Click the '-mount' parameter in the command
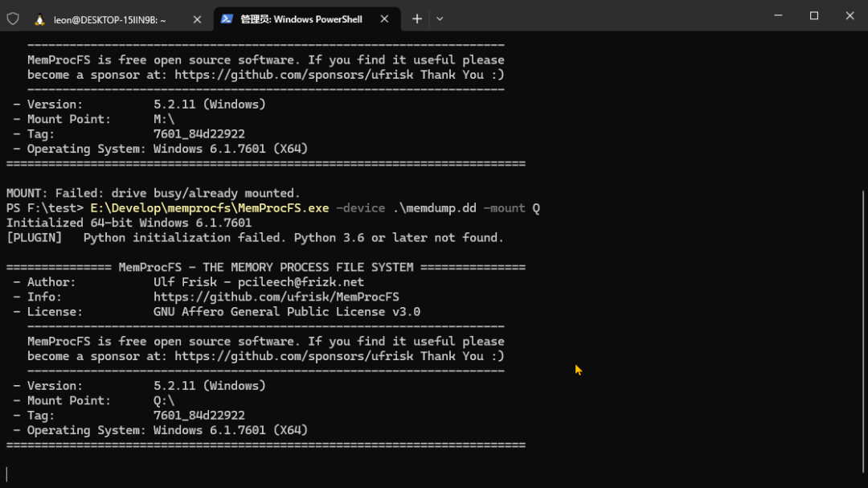The width and height of the screenshot is (868, 488). click(x=504, y=208)
